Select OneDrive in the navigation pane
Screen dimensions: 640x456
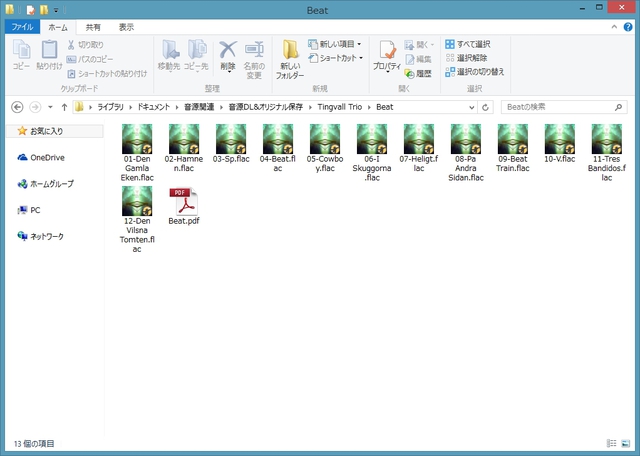click(x=46, y=157)
